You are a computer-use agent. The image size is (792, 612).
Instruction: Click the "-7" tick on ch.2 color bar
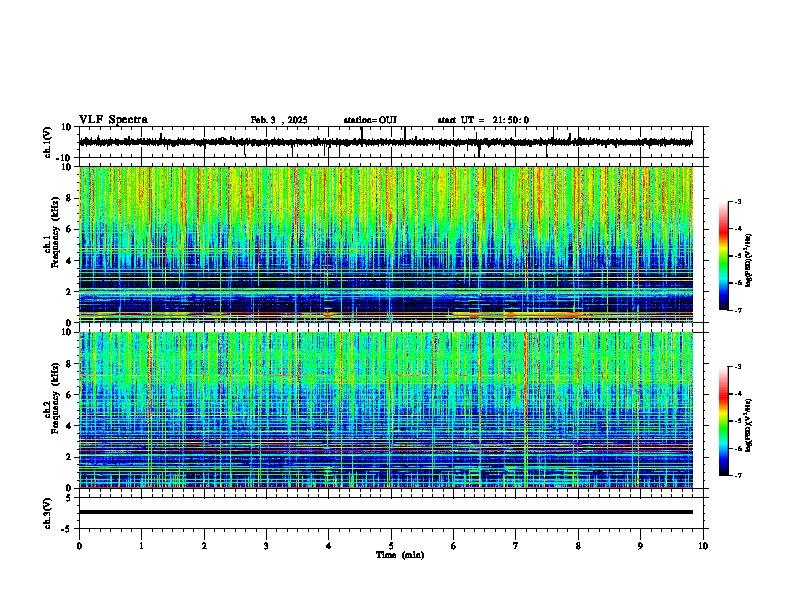[737, 475]
